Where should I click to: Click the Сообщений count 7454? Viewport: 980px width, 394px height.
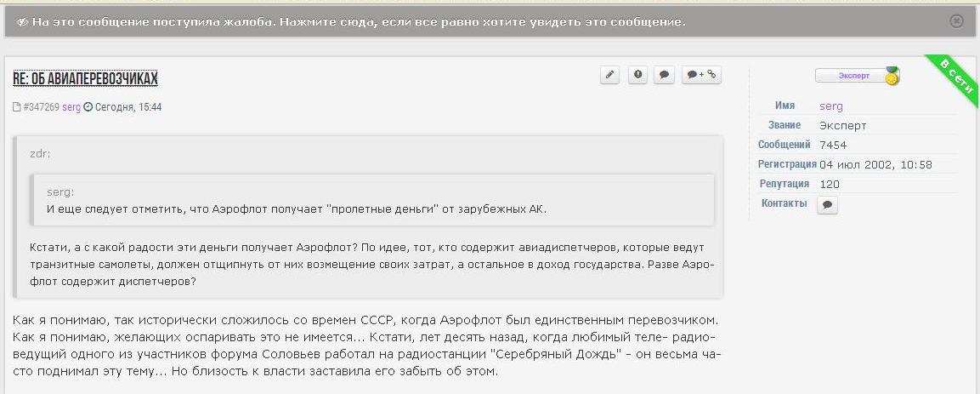point(833,146)
